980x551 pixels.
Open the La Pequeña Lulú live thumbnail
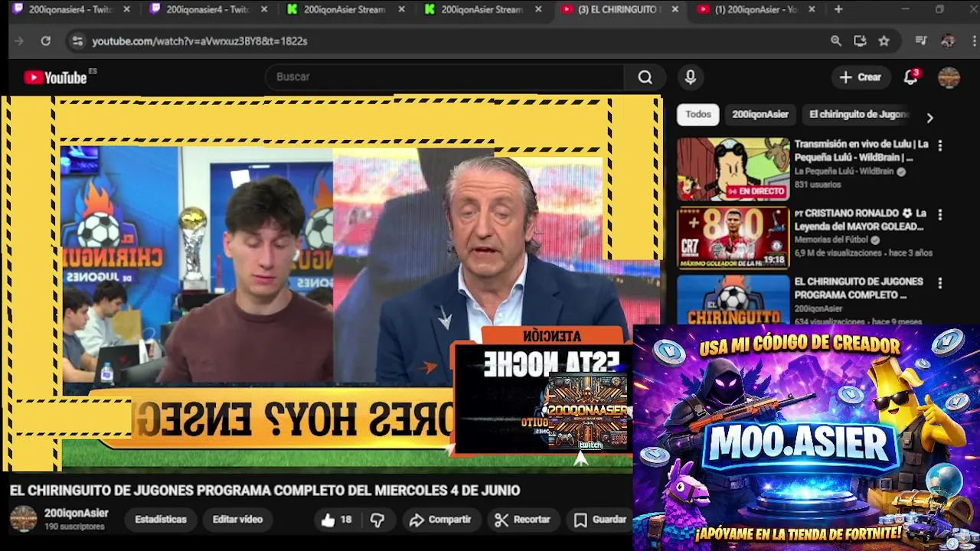(x=733, y=169)
